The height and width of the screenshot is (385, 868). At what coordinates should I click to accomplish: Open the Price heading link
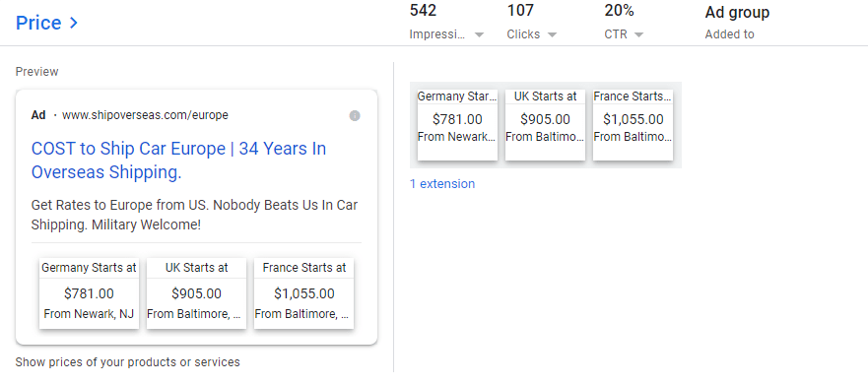click(38, 24)
